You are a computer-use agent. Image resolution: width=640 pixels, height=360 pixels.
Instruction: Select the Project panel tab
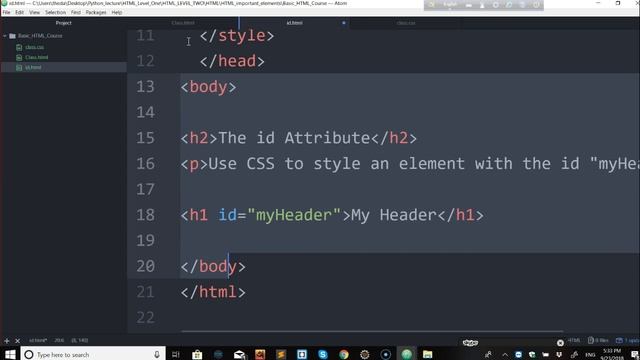64,23
